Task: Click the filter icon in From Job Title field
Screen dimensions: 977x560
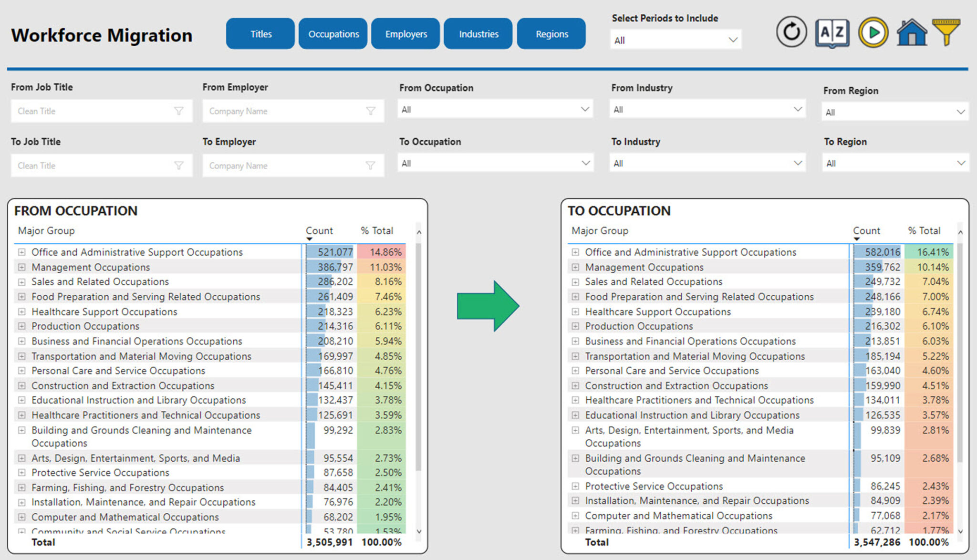Action: click(x=179, y=111)
